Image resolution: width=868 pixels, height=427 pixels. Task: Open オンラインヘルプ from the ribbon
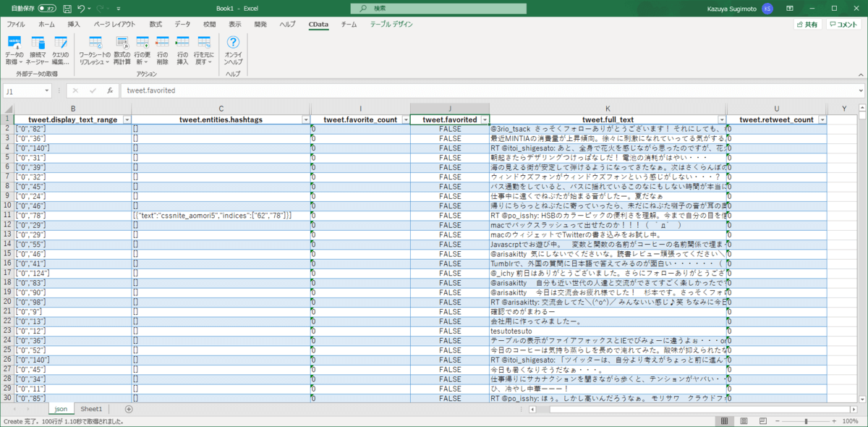click(233, 49)
